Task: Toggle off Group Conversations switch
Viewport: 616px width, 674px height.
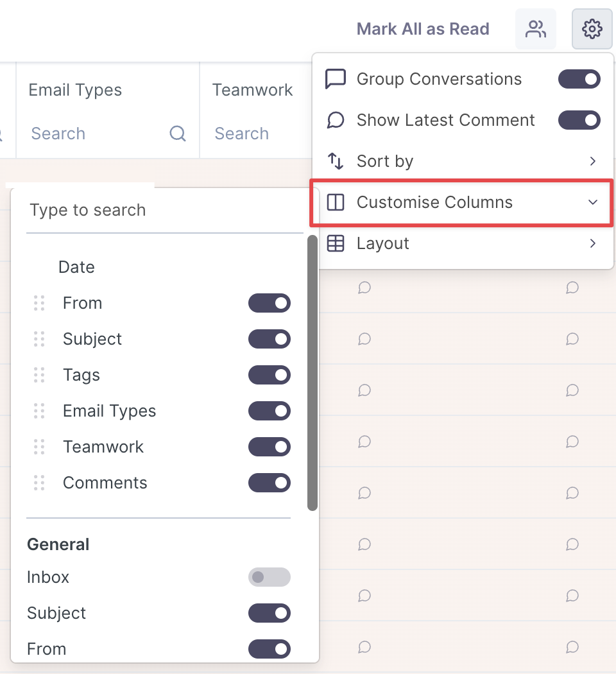Action: click(x=579, y=79)
